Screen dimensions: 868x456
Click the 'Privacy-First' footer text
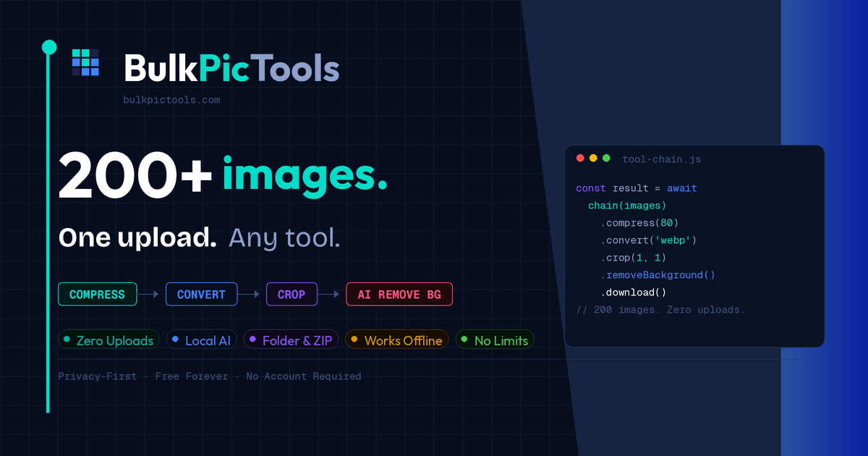pyautogui.click(x=97, y=376)
